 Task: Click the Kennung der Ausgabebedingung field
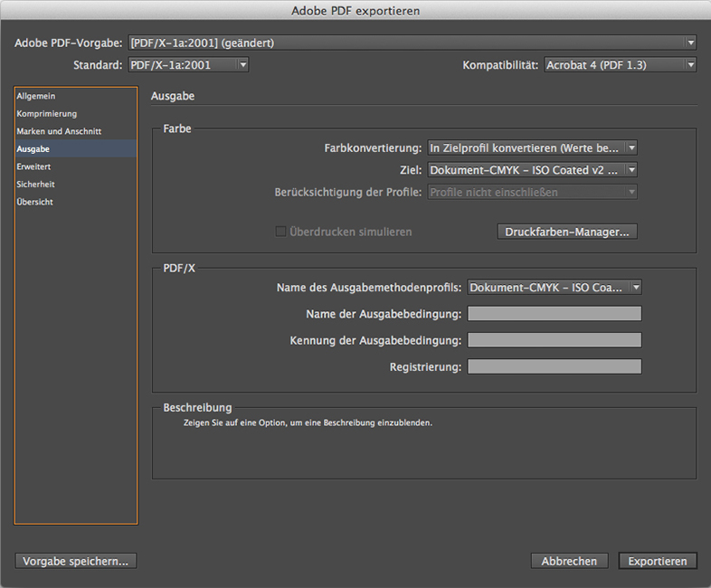(x=555, y=340)
